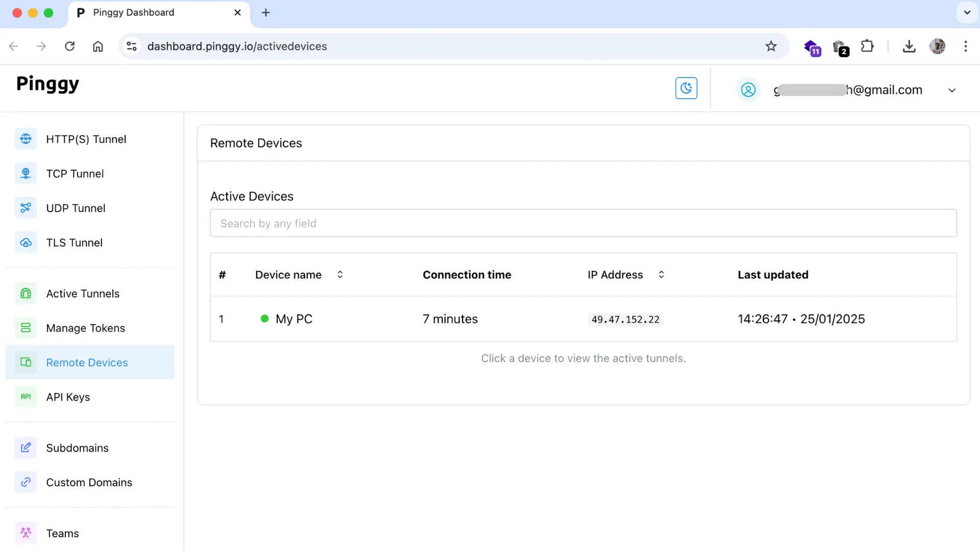The width and height of the screenshot is (980, 551).
Task: Click the site information icon in address bar
Action: (132, 46)
